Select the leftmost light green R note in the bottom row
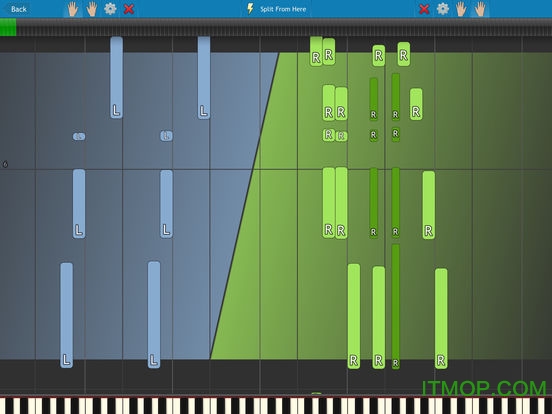 [x=354, y=316]
